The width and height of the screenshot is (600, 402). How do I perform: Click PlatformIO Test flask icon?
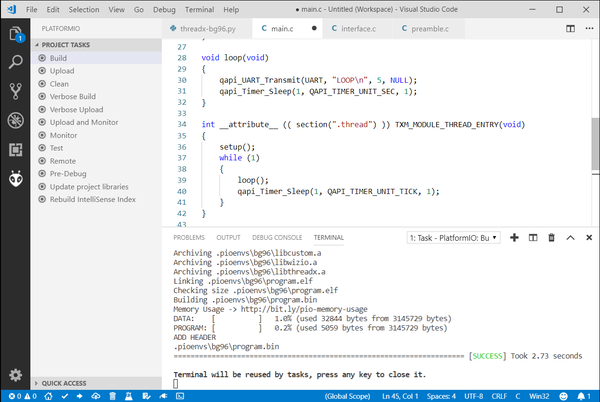pyautogui.click(x=129, y=396)
